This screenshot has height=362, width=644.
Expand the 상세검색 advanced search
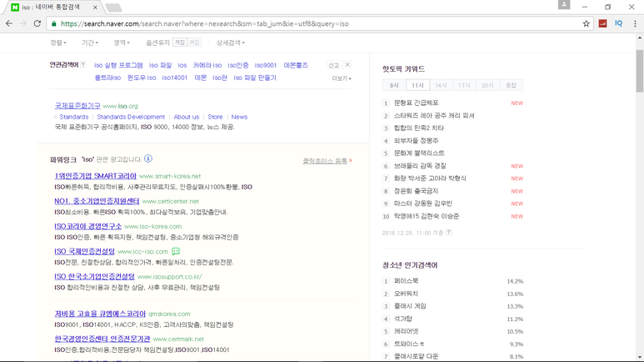coord(231,43)
